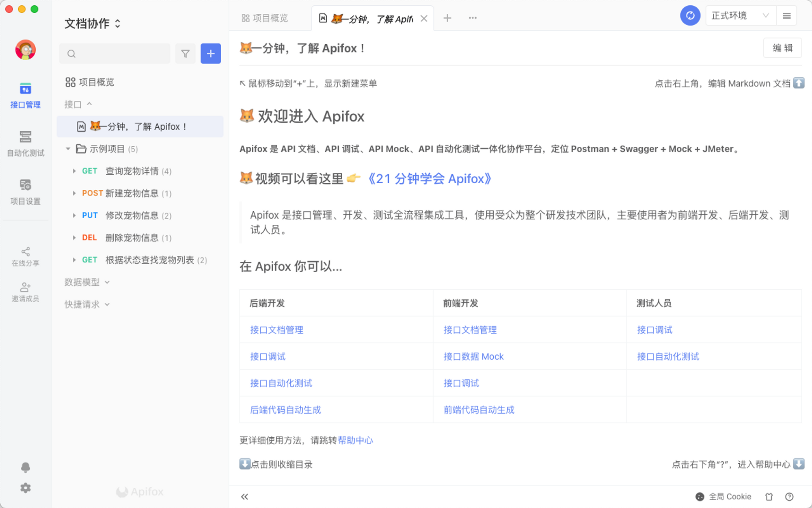Click the blue plus new-item button

click(x=211, y=54)
